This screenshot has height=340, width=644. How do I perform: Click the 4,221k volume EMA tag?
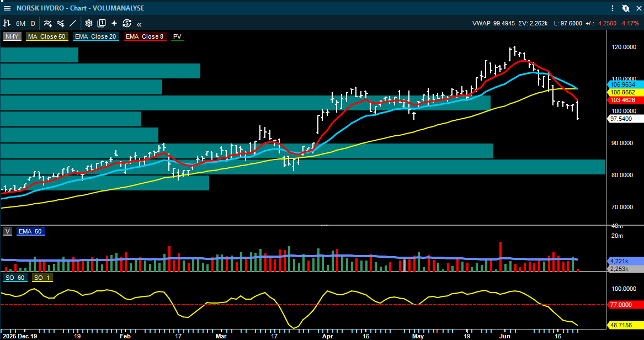pyautogui.click(x=625, y=261)
